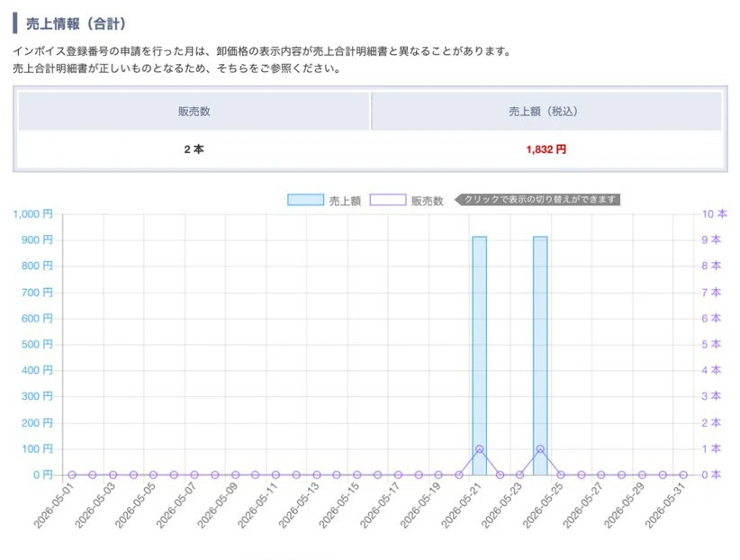Click the 2026-05-25 date label
This screenshot has width=740, height=560.
pyautogui.click(x=543, y=505)
